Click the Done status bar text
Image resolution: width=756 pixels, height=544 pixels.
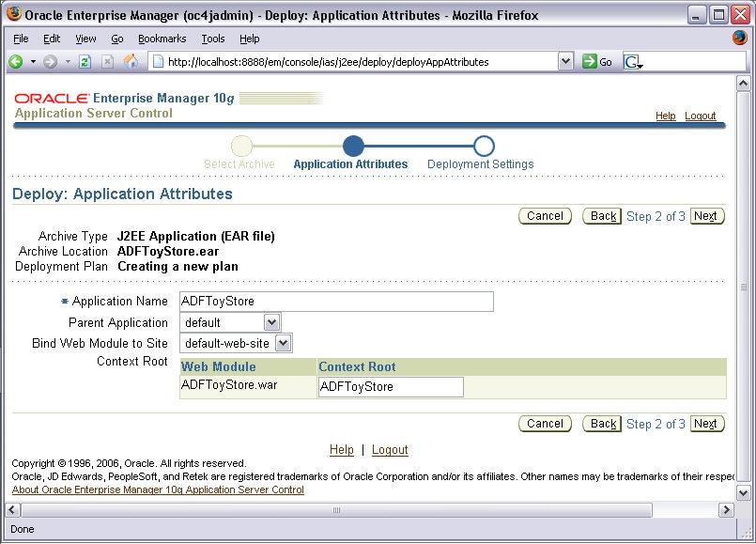pos(23,529)
